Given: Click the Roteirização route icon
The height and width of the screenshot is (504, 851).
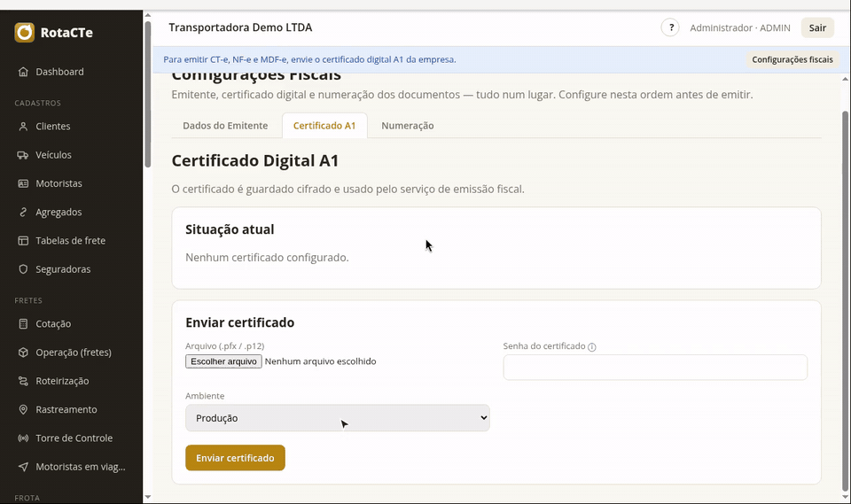Looking at the screenshot, I should [x=23, y=381].
